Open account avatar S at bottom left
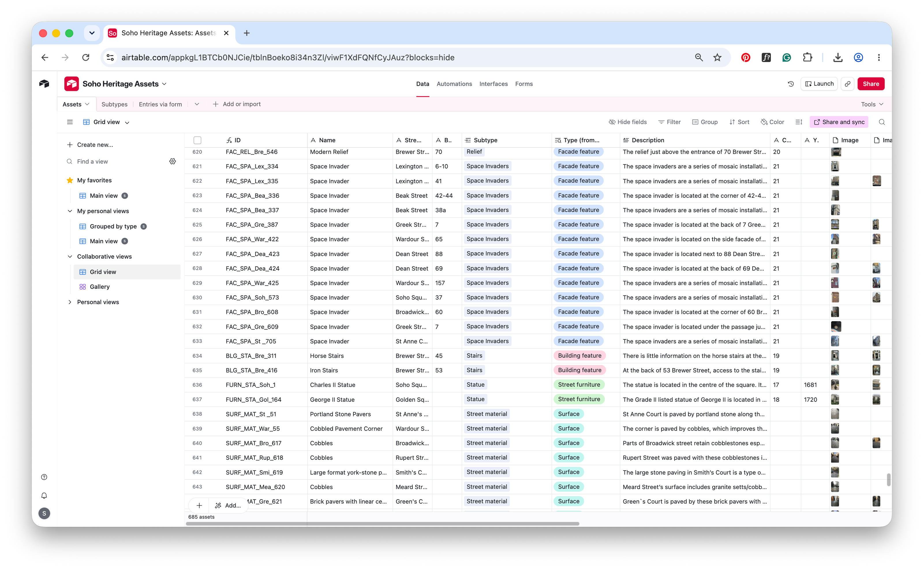This screenshot has height=569, width=924. pyautogui.click(x=44, y=513)
